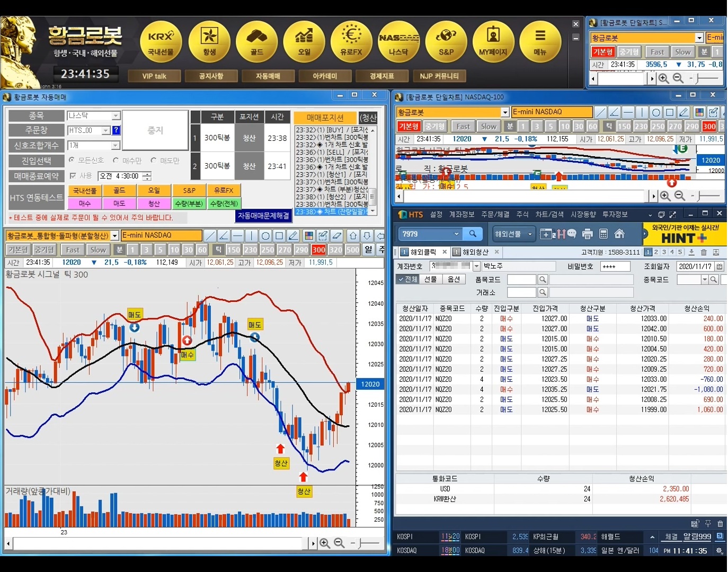Open the S&P gold coin button
Screen dimensions: 728x572
point(446,41)
